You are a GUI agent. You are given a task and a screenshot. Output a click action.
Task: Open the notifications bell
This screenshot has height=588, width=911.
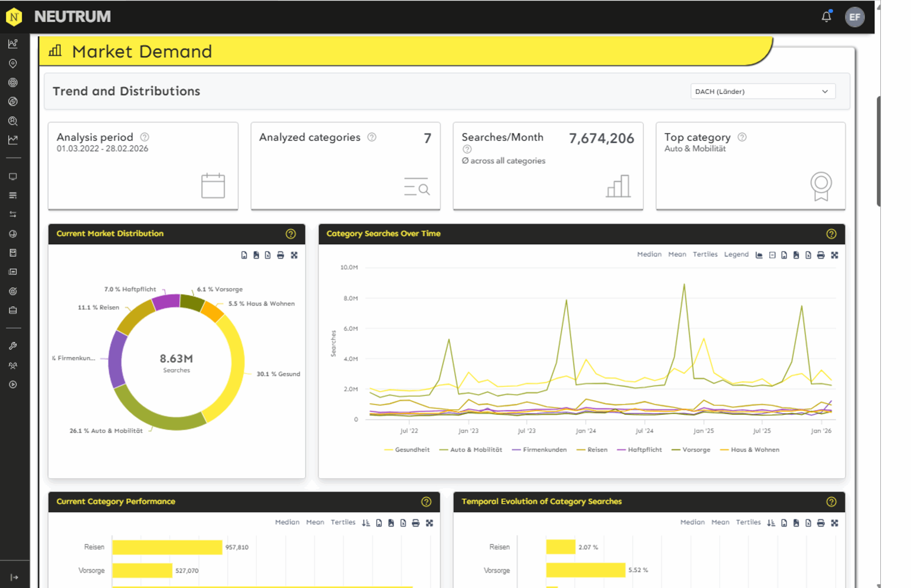826,17
